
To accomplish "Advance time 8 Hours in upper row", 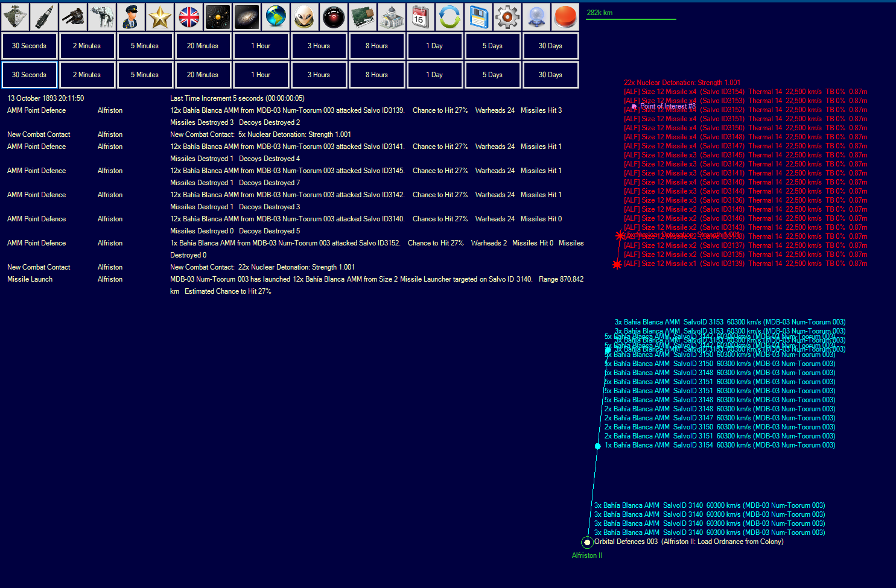I will pos(377,46).
